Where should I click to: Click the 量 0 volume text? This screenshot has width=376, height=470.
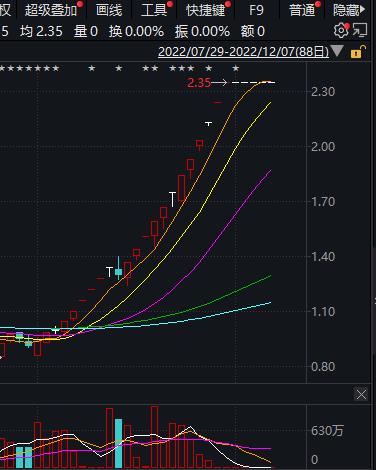[x=86, y=31]
